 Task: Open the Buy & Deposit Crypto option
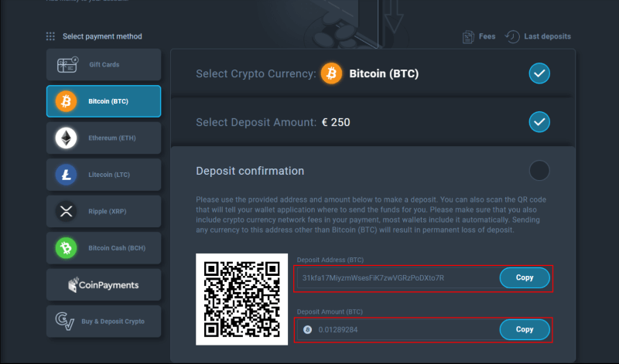104,321
